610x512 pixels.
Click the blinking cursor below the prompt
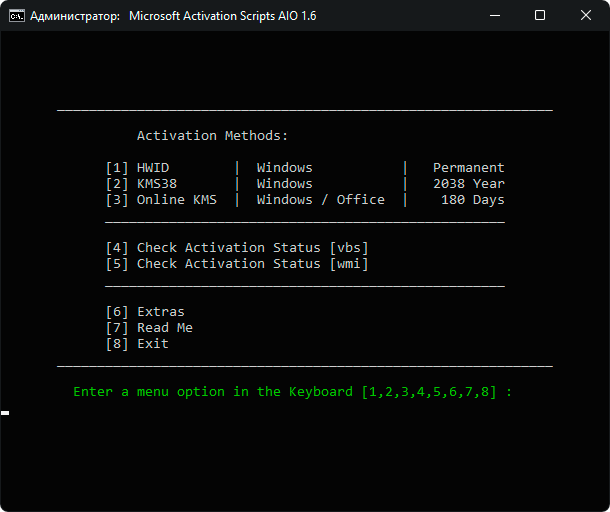click(x=5, y=413)
